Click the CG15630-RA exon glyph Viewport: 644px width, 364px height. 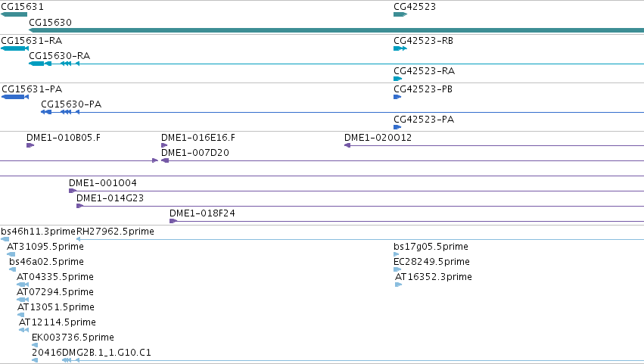(x=36, y=64)
